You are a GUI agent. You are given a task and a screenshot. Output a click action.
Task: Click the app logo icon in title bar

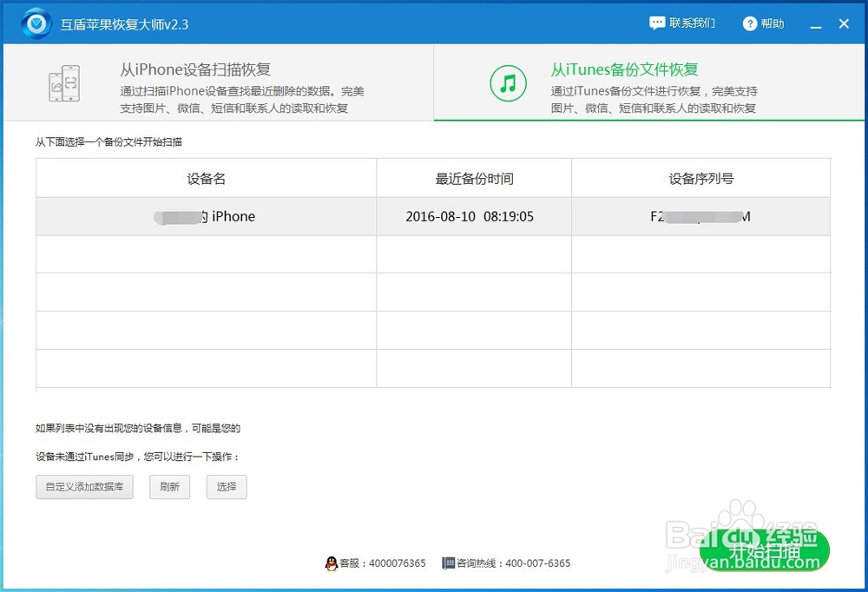[x=36, y=23]
